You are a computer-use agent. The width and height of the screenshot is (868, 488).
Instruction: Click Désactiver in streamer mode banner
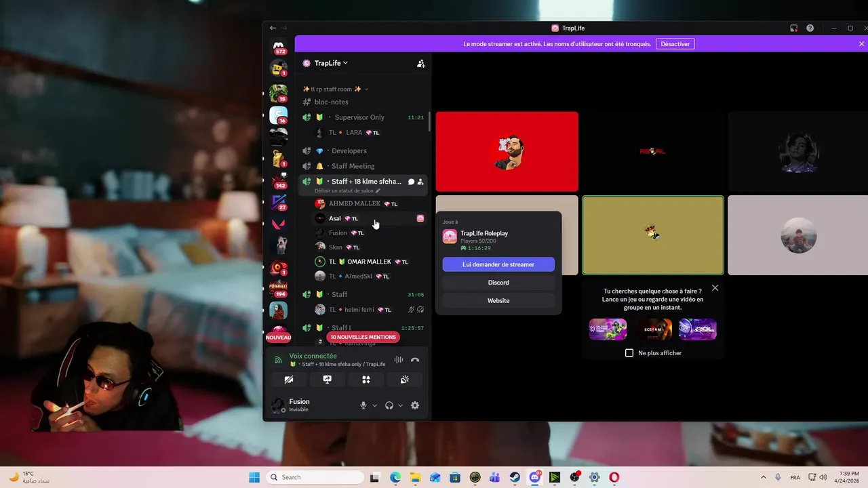click(675, 44)
